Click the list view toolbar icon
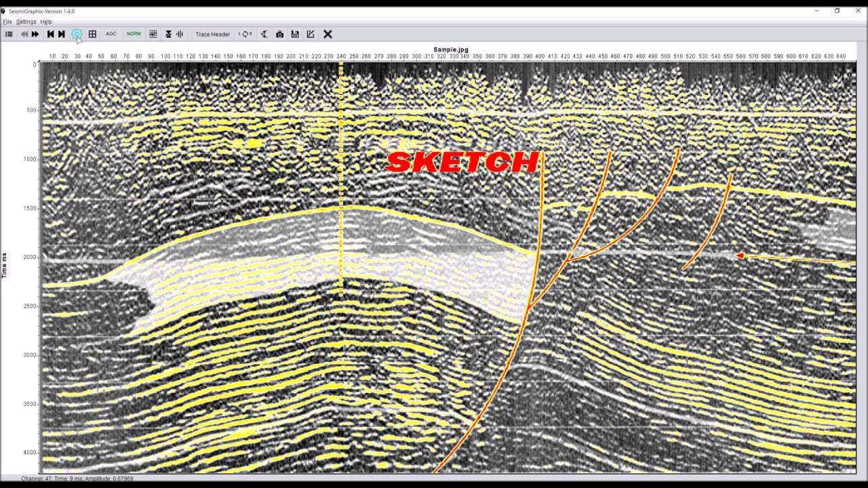868x488 pixels. pyautogui.click(x=9, y=34)
